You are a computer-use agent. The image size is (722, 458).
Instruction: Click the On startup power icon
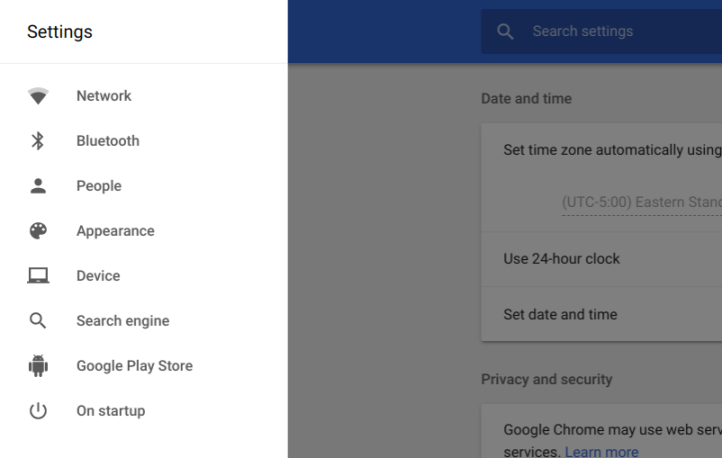click(38, 411)
